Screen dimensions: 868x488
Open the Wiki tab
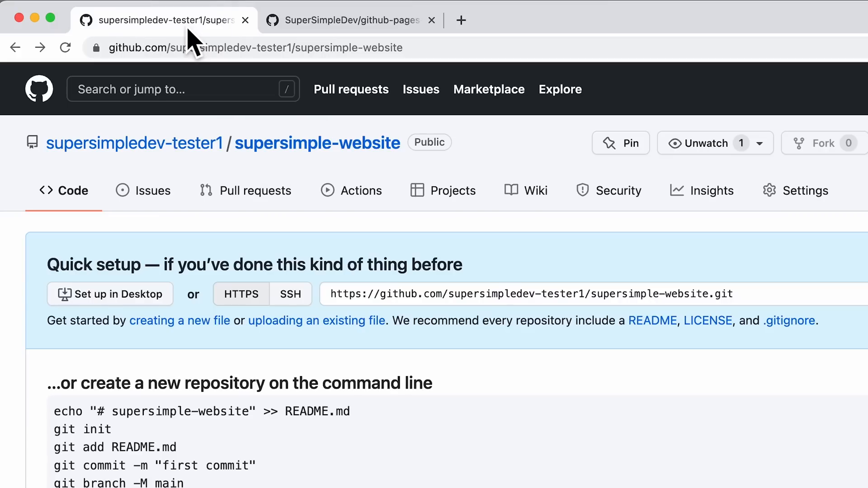tap(526, 191)
